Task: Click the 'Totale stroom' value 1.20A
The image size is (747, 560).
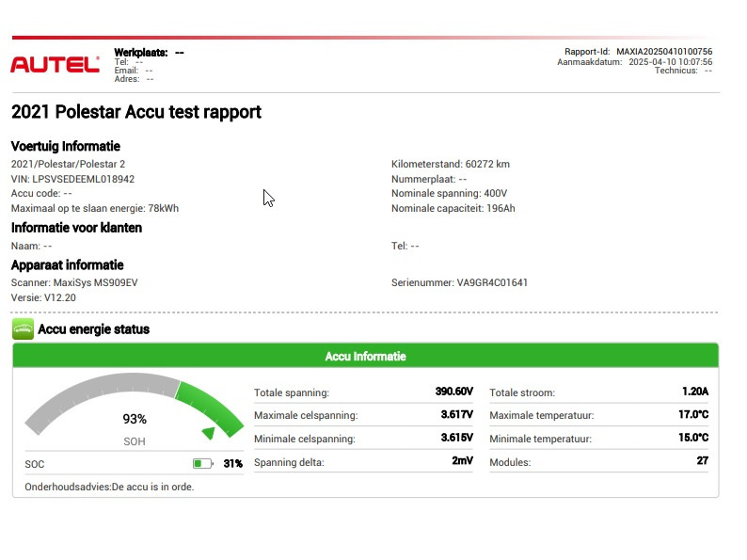Action: coord(695,392)
